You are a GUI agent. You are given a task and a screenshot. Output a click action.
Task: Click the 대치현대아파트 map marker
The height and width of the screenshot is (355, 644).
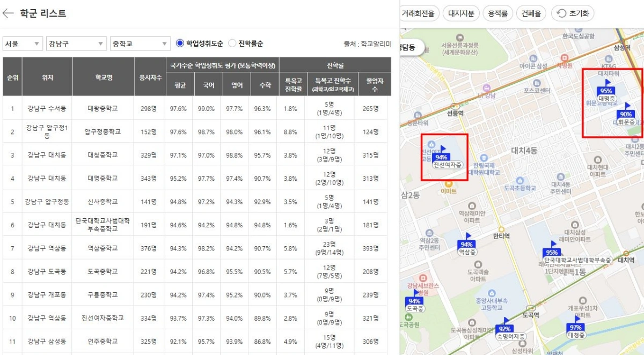coord(598,160)
